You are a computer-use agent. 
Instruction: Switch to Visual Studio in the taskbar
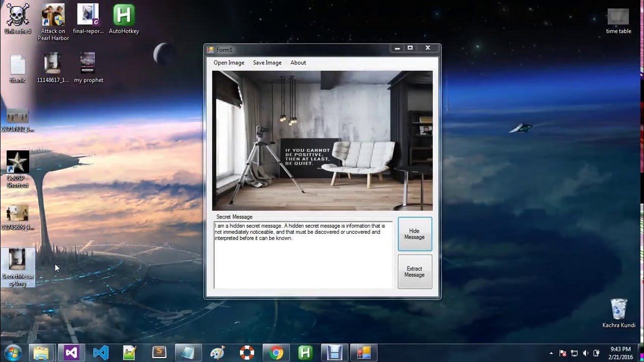click(x=71, y=353)
